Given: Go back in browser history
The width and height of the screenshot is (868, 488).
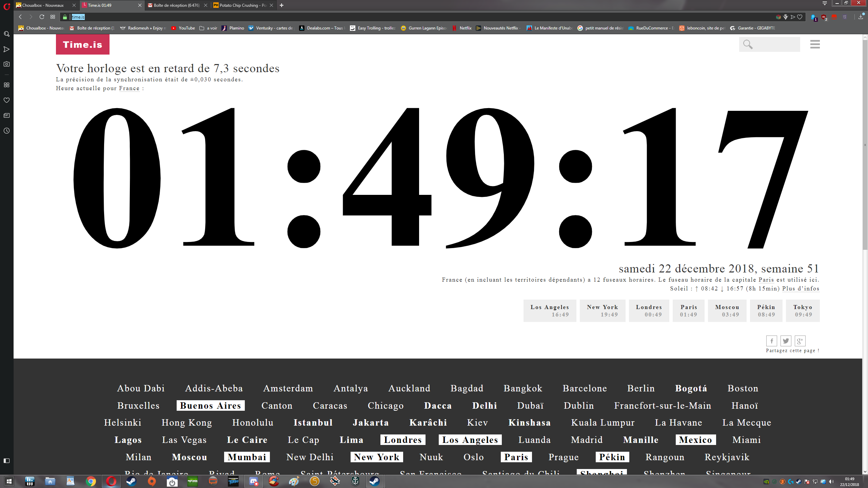Looking at the screenshot, I should coord(20,17).
